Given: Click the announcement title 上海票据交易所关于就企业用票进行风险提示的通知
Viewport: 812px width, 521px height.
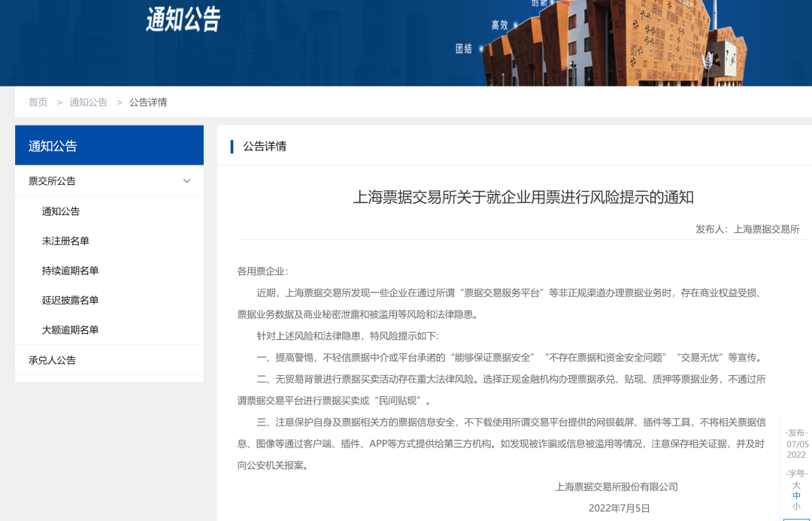Looking at the screenshot, I should coord(523,197).
